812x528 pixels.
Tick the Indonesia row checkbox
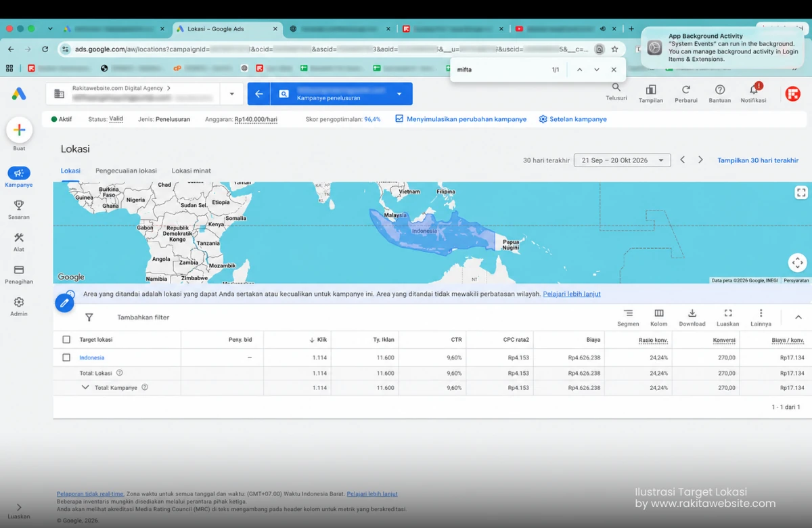[x=66, y=357]
